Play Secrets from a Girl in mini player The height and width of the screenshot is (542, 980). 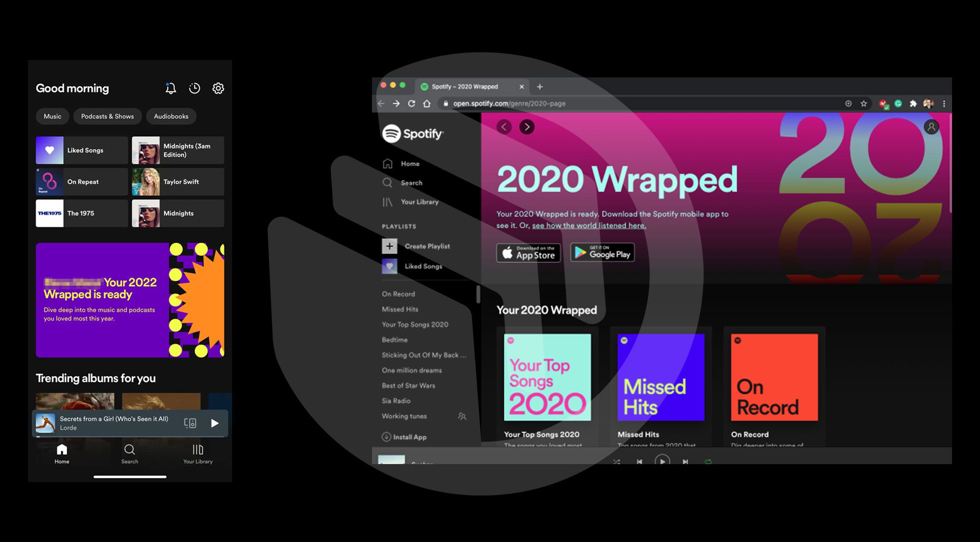[x=215, y=423]
